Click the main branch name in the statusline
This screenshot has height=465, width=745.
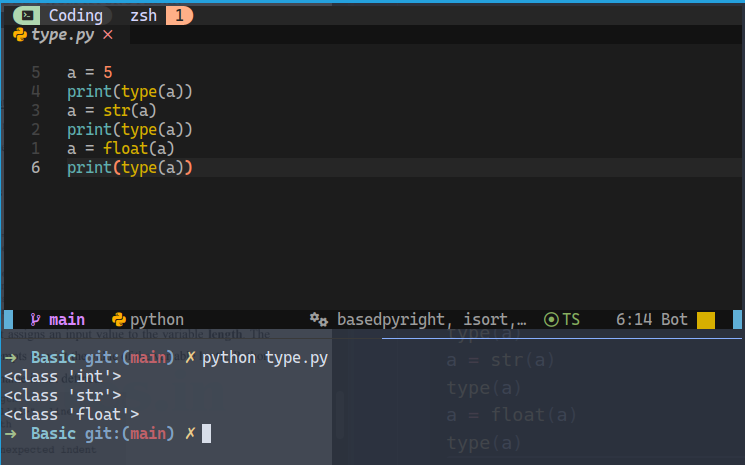tap(67, 320)
